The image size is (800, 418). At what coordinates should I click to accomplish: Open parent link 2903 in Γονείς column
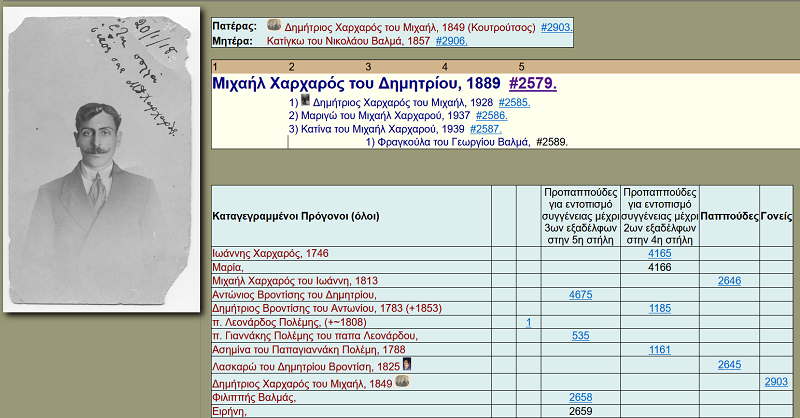776,382
